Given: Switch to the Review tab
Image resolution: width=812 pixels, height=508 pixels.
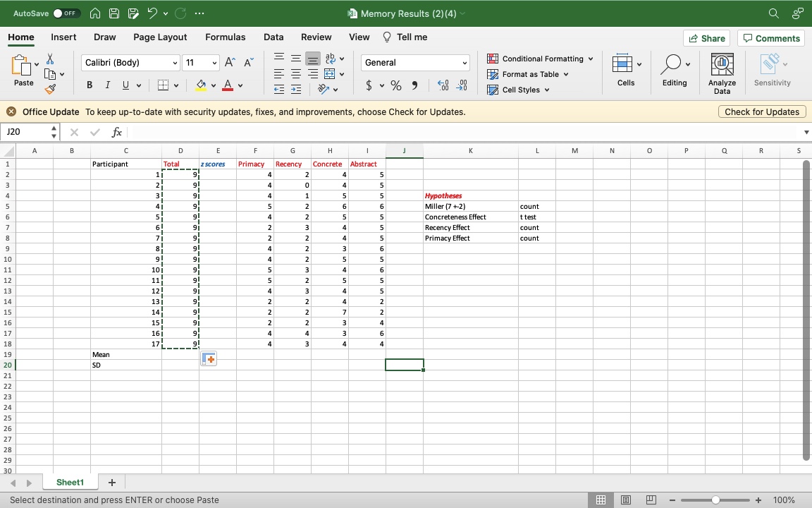Looking at the screenshot, I should [x=316, y=37].
